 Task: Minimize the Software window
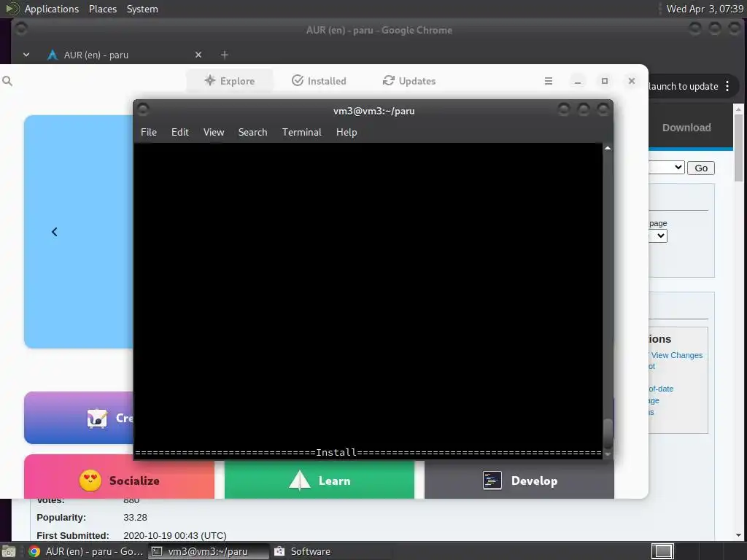coord(578,81)
